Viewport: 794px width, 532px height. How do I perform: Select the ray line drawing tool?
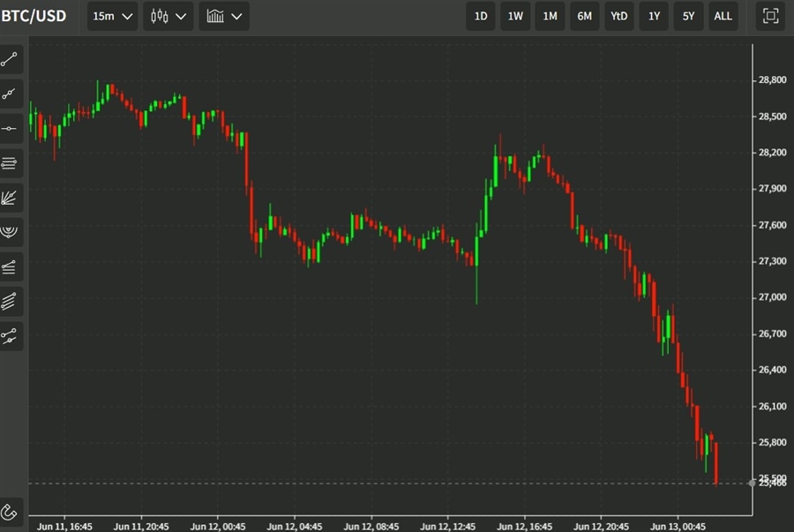(10, 94)
